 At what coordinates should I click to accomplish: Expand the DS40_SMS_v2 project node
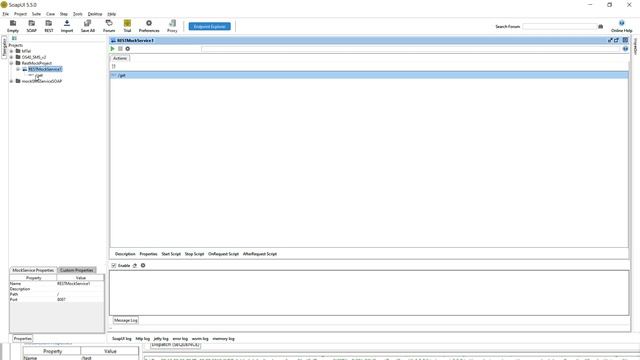coord(11,58)
